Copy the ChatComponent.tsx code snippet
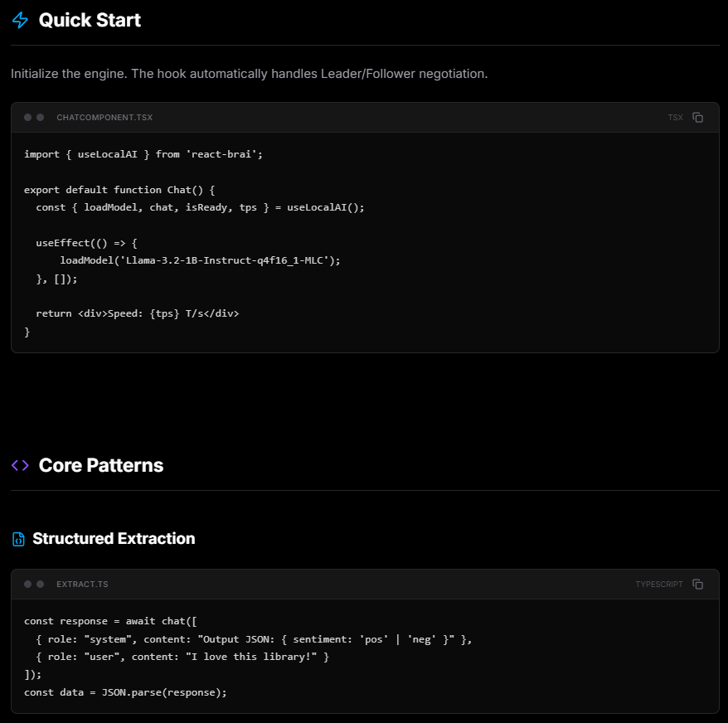The image size is (728, 723). 697,117
